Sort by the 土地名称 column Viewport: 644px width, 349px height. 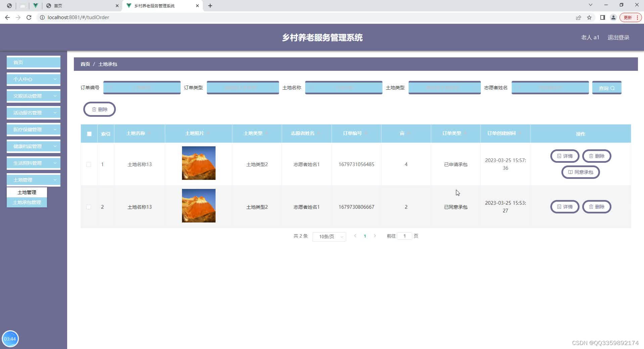(139, 133)
